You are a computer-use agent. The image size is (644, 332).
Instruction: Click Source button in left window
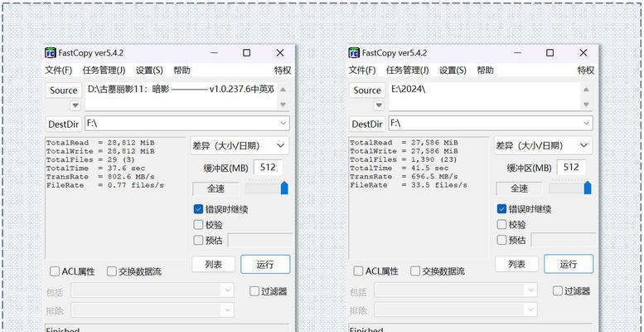click(x=63, y=90)
